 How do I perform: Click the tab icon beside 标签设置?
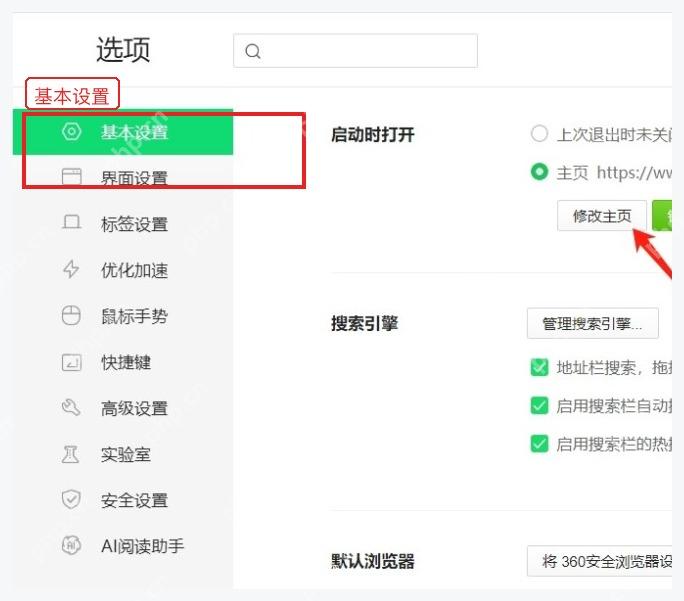(x=72, y=222)
